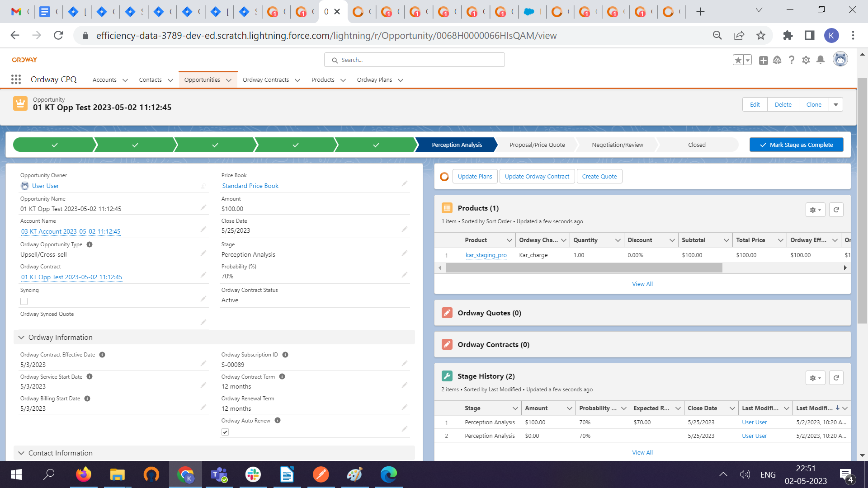The width and height of the screenshot is (868, 488).
Task: Toggle the Syncing checkbox
Action: (x=24, y=301)
